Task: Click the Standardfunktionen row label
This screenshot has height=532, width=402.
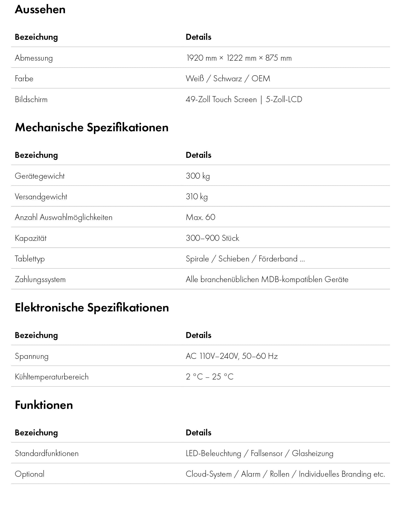Action: (47, 454)
